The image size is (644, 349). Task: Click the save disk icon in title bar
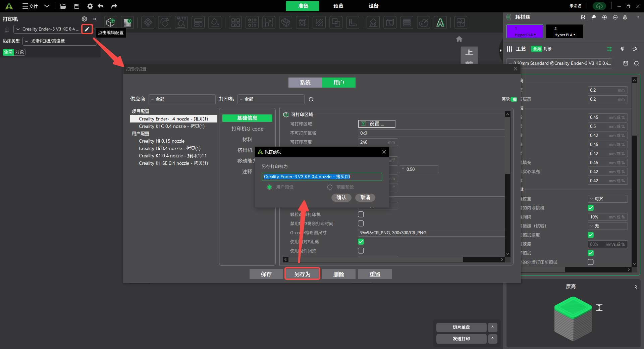[76, 6]
